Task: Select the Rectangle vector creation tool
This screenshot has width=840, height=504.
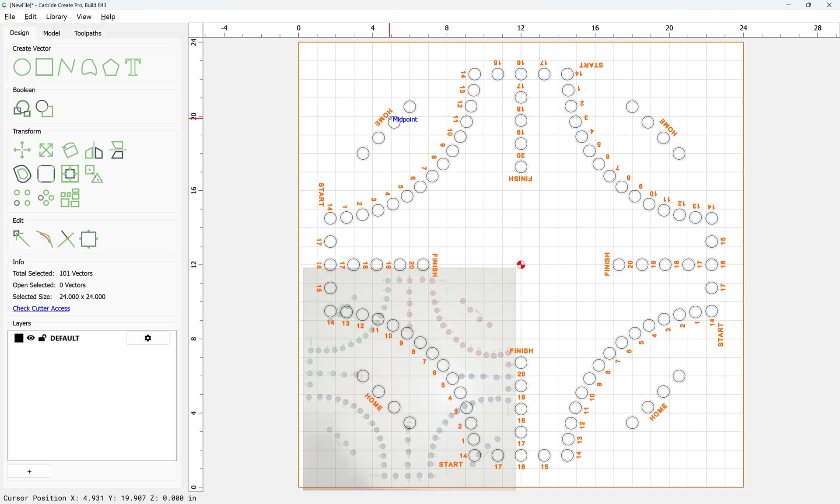Action: coord(44,67)
